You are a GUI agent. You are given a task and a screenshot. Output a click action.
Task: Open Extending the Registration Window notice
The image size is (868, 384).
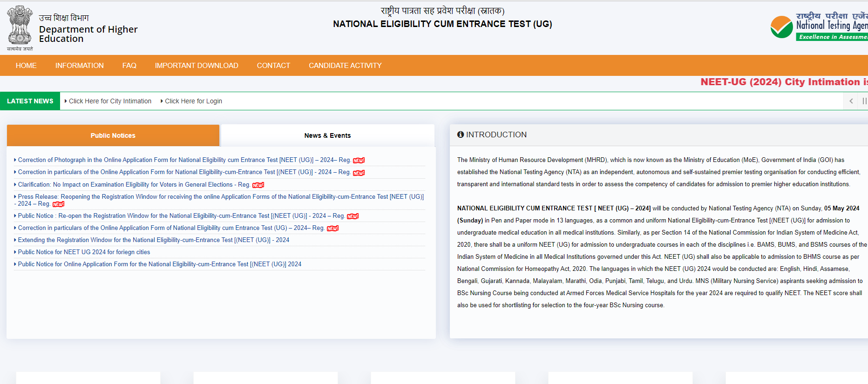click(154, 240)
